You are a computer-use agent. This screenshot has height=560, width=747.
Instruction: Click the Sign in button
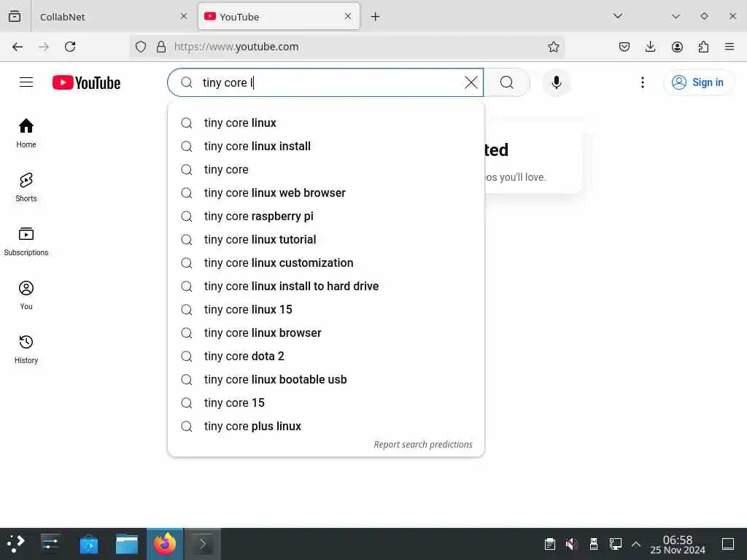[x=698, y=82]
